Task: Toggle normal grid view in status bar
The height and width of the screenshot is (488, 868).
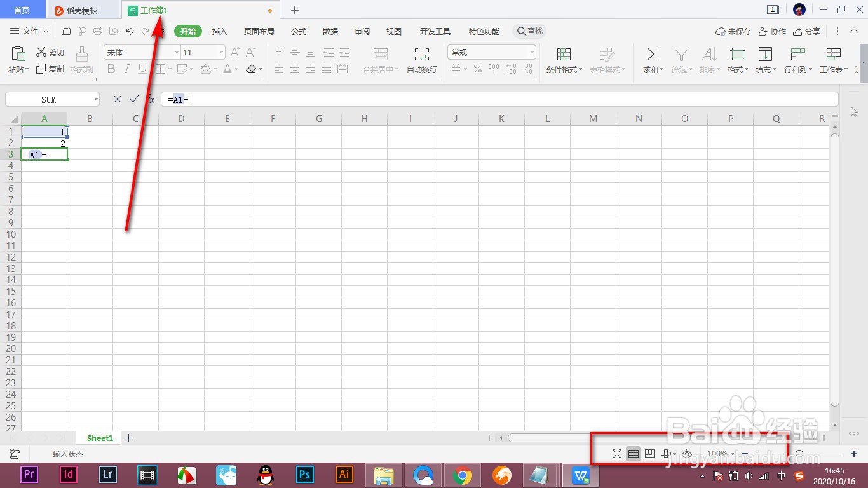Action: (x=633, y=454)
